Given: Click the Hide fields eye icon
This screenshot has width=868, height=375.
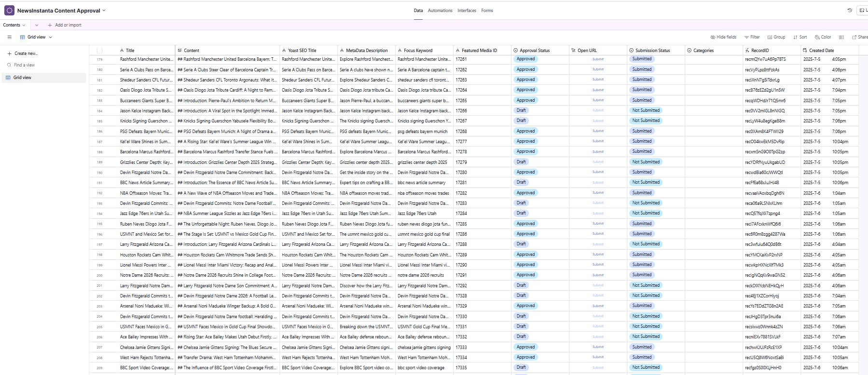Looking at the screenshot, I should pyautogui.click(x=713, y=37).
